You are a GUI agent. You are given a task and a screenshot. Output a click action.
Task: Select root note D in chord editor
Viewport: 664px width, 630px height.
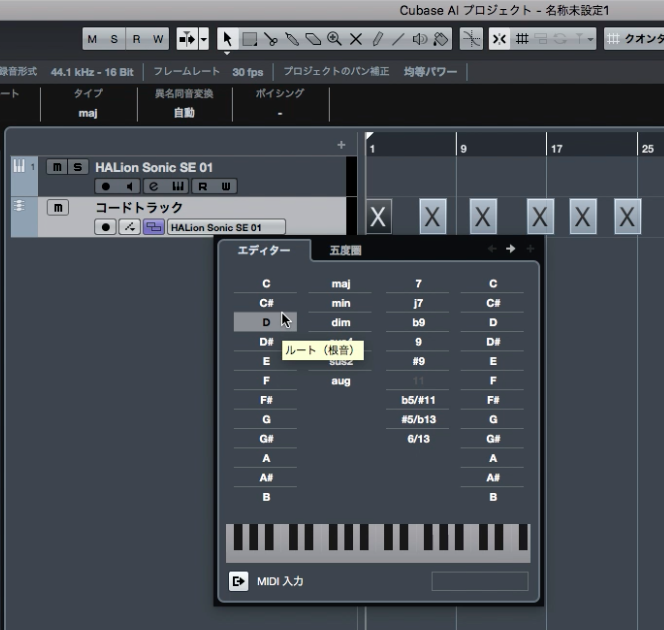point(266,322)
